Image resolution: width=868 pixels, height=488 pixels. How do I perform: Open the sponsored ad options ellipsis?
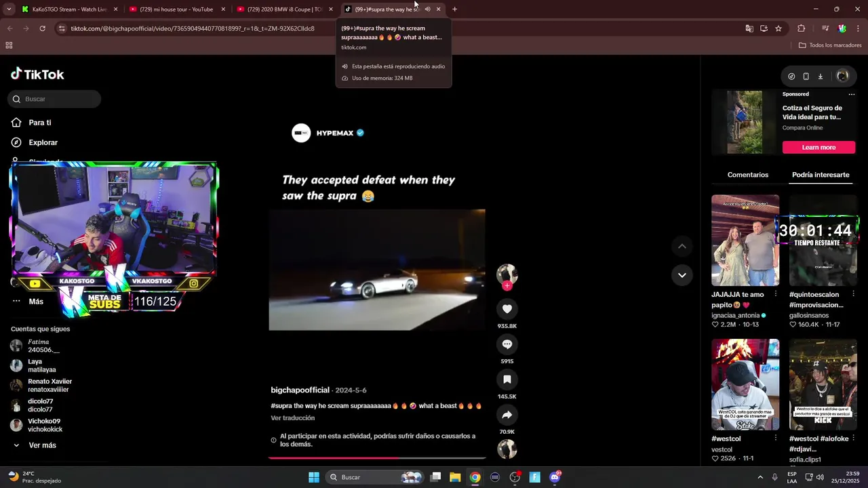click(852, 94)
